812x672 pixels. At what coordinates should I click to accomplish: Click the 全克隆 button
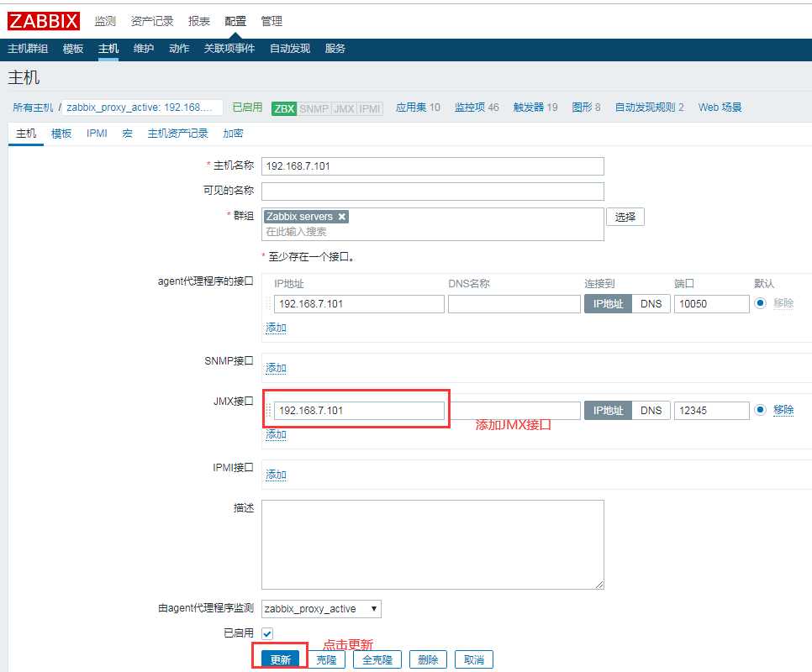click(377, 659)
